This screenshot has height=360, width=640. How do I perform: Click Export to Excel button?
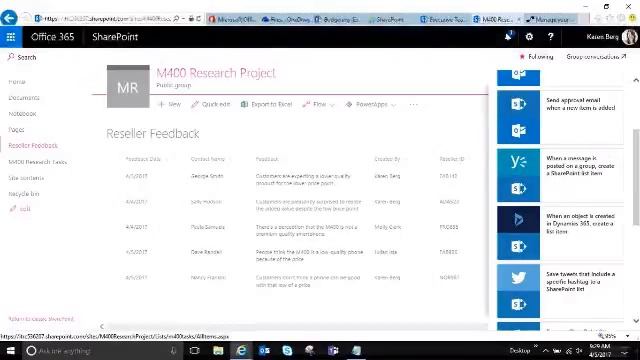click(267, 104)
